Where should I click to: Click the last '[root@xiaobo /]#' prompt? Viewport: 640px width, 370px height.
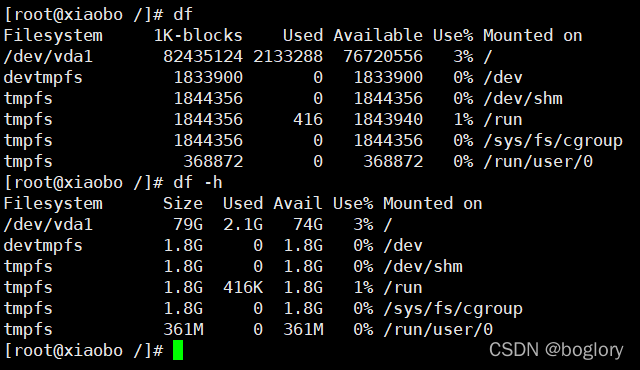click(83, 351)
